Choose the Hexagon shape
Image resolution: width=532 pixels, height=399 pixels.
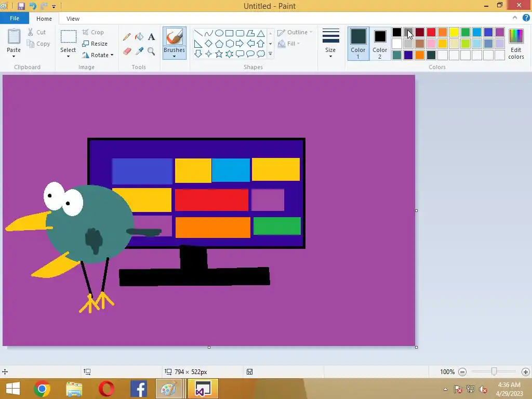[229, 44]
